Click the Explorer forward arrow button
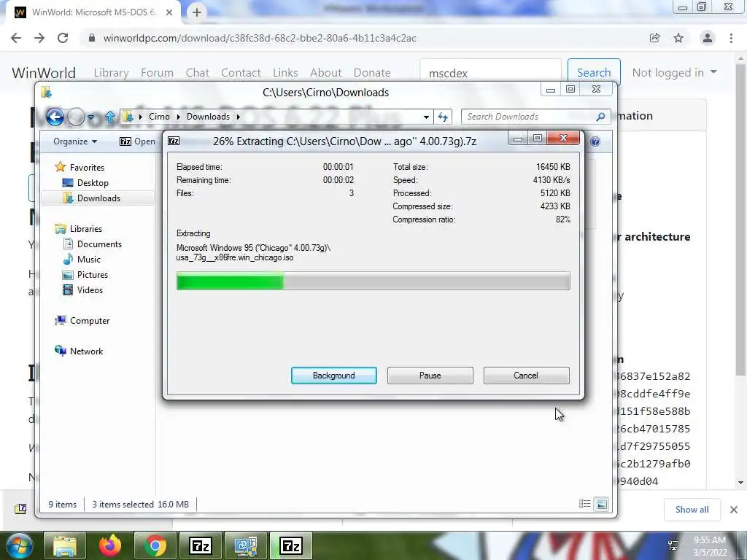Screen dimensions: 747x560 76,117
